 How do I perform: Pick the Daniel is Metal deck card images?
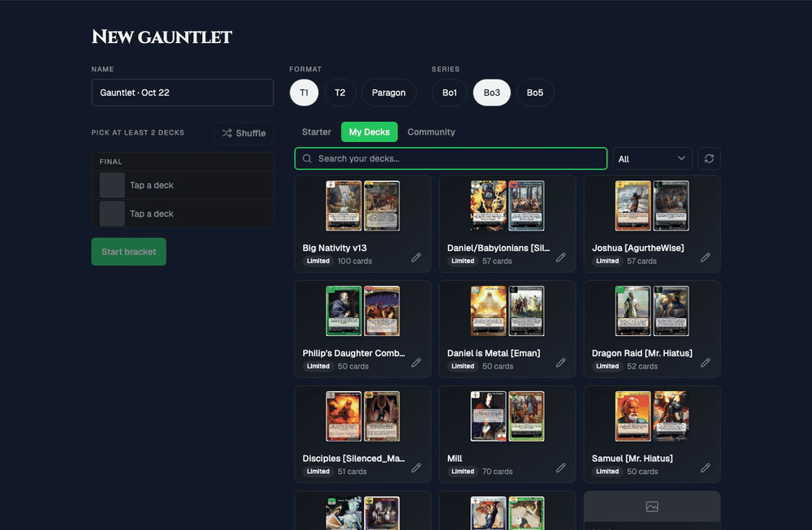pyautogui.click(x=508, y=311)
